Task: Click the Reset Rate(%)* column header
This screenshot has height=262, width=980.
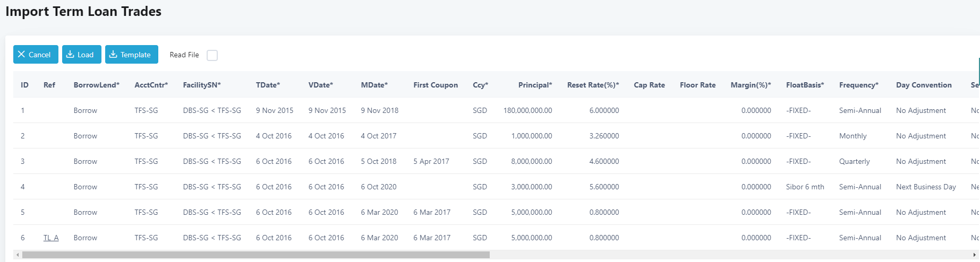Action: (593, 85)
